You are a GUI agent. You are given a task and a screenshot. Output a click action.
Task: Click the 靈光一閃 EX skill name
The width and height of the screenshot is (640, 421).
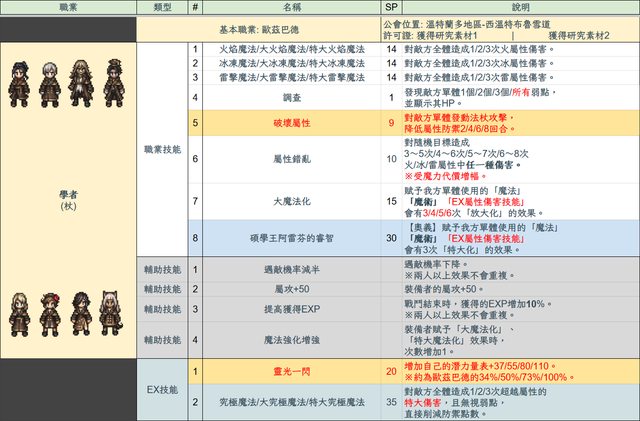289,371
